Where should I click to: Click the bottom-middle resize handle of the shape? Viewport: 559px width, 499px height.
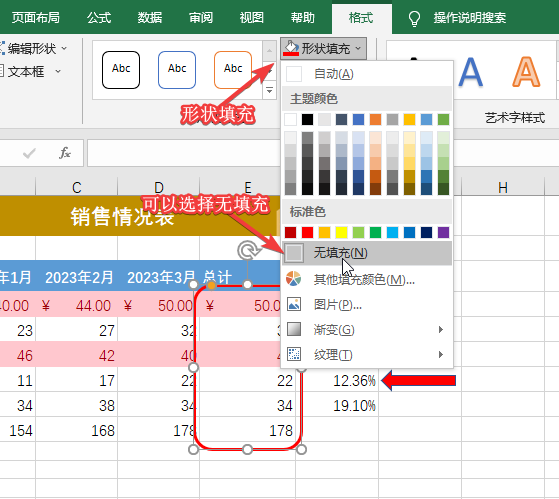[x=247, y=449]
